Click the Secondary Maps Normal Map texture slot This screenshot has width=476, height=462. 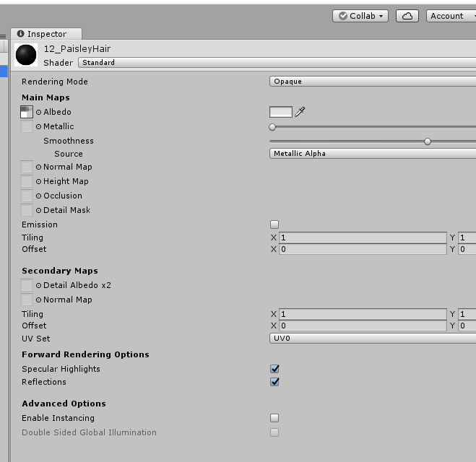pos(27,300)
